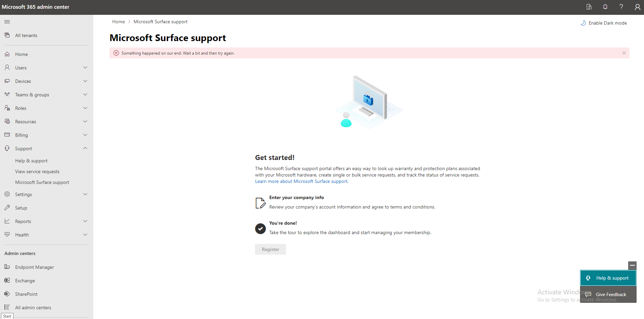Open the help question mark icon

pyautogui.click(x=621, y=7)
